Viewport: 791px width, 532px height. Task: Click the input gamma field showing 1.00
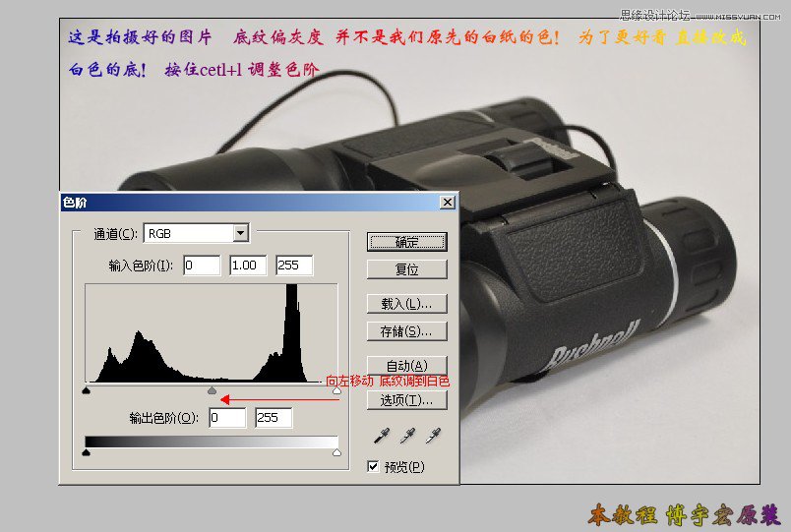coord(248,266)
